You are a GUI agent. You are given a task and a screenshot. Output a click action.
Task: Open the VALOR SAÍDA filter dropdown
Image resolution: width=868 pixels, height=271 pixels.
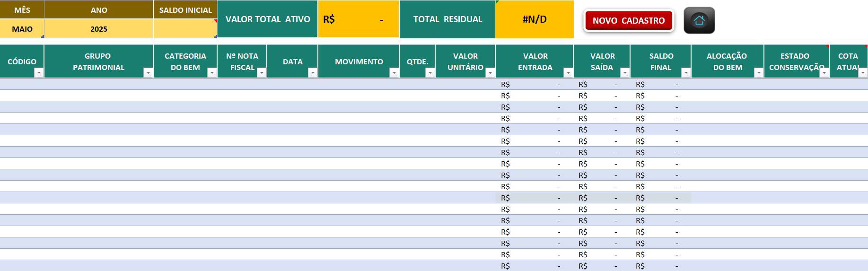[625, 72]
